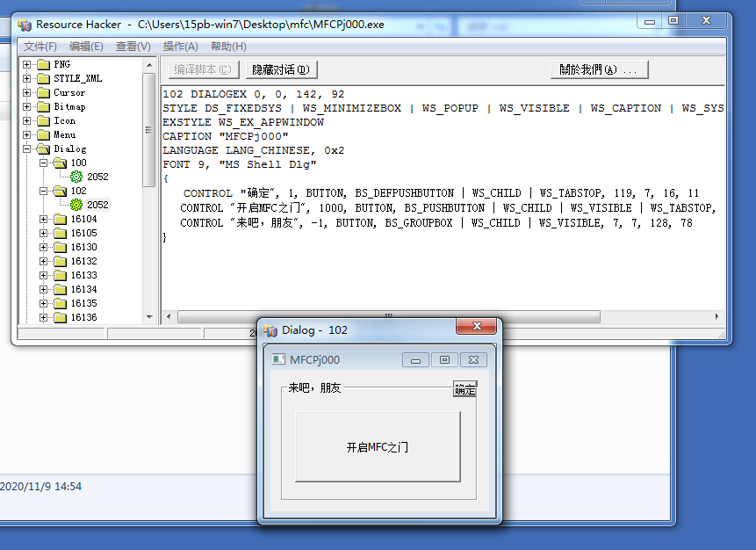Click the 關於我們(A) button
The image size is (756, 550).
coord(600,70)
